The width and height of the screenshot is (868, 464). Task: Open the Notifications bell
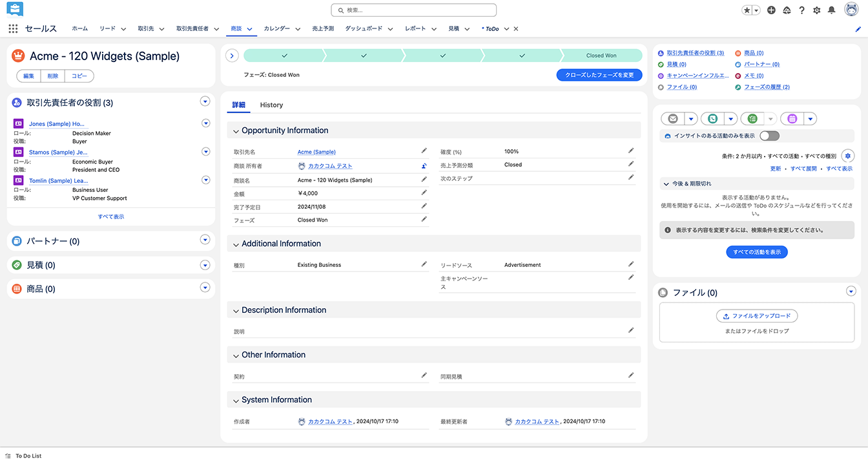click(x=832, y=10)
